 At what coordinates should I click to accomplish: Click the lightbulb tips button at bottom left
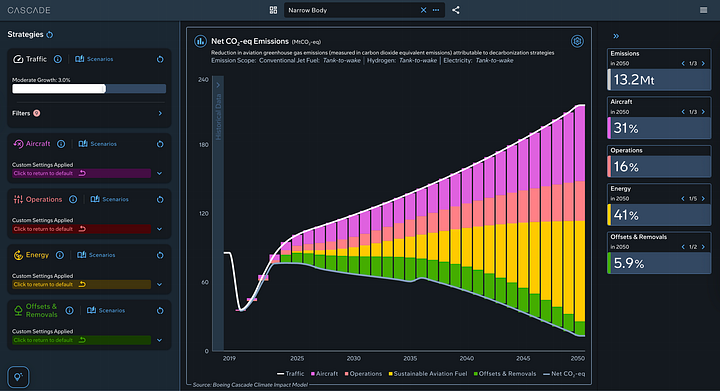pos(18,377)
